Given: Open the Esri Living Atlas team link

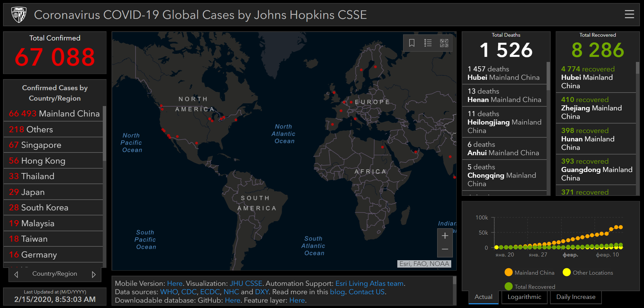Looking at the screenshot, I should click(369, 283).
